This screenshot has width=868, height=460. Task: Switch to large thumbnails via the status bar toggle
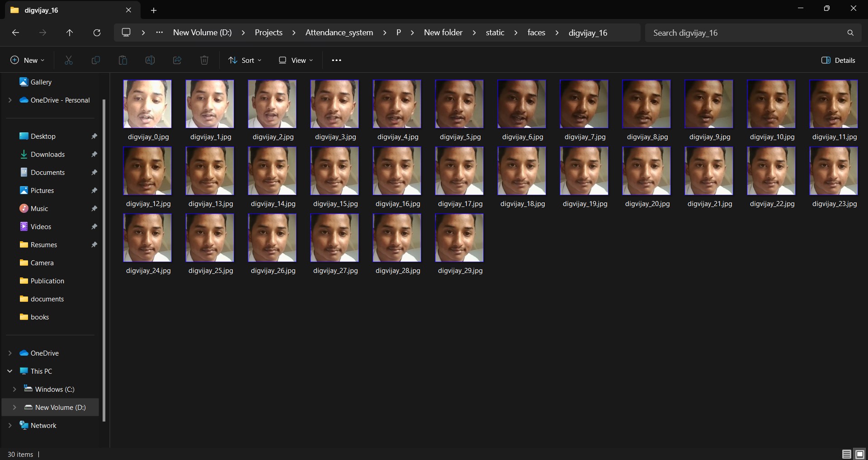click(859, 454)
